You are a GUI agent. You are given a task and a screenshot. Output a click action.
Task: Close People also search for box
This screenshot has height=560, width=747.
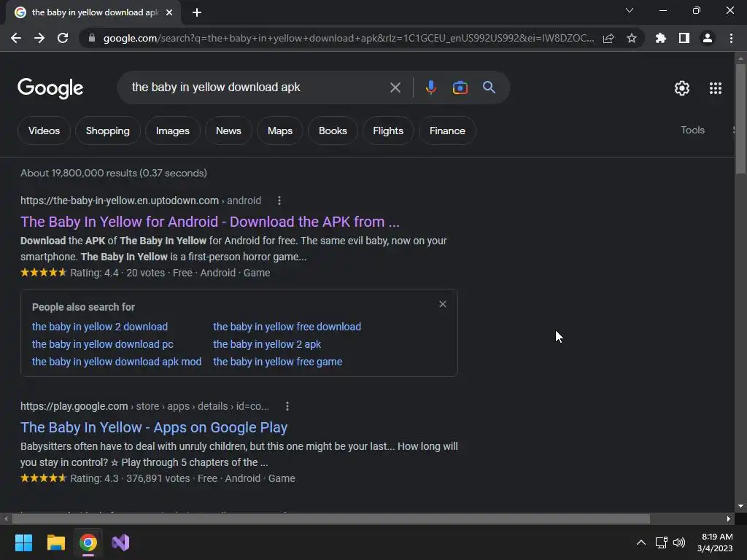pyautogui.click(x=443, y=304)
